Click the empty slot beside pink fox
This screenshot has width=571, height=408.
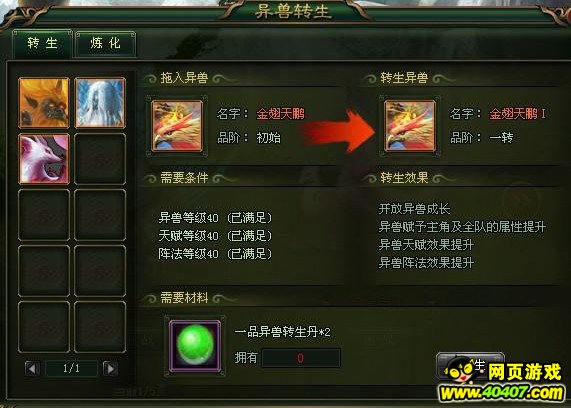100,159
